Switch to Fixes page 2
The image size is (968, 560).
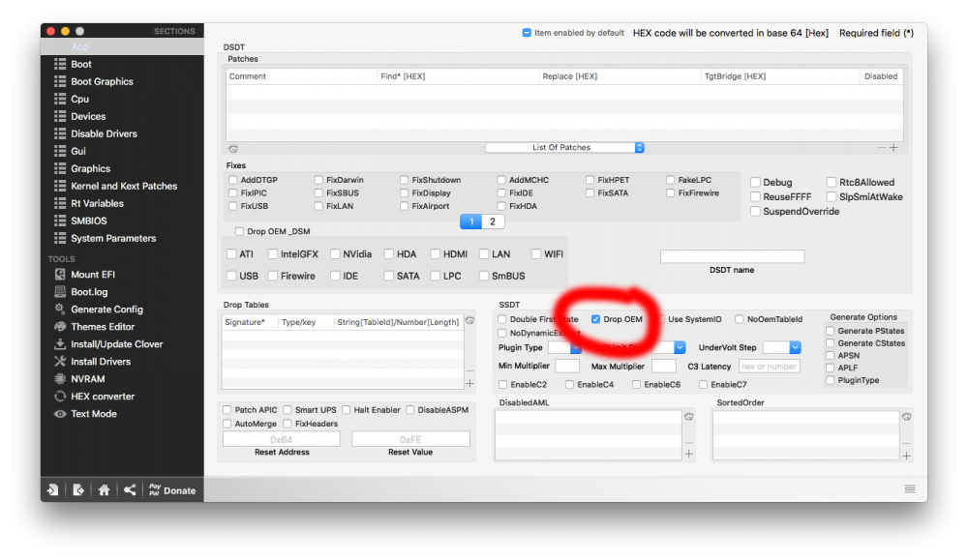click(493, 221)
